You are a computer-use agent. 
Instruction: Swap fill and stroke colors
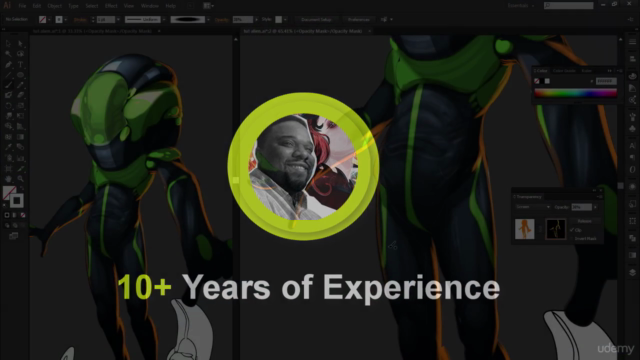point(21,189)
